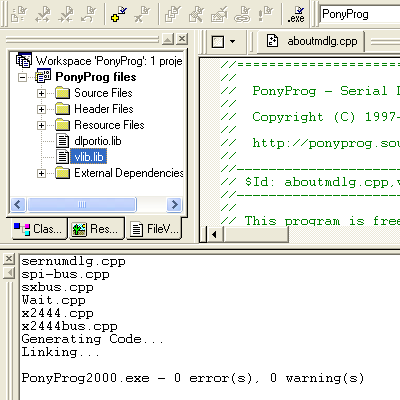Click the Check In toolbar icon
Image resolution: width=400 pixels, height=400 pixels.
[66, 14]
